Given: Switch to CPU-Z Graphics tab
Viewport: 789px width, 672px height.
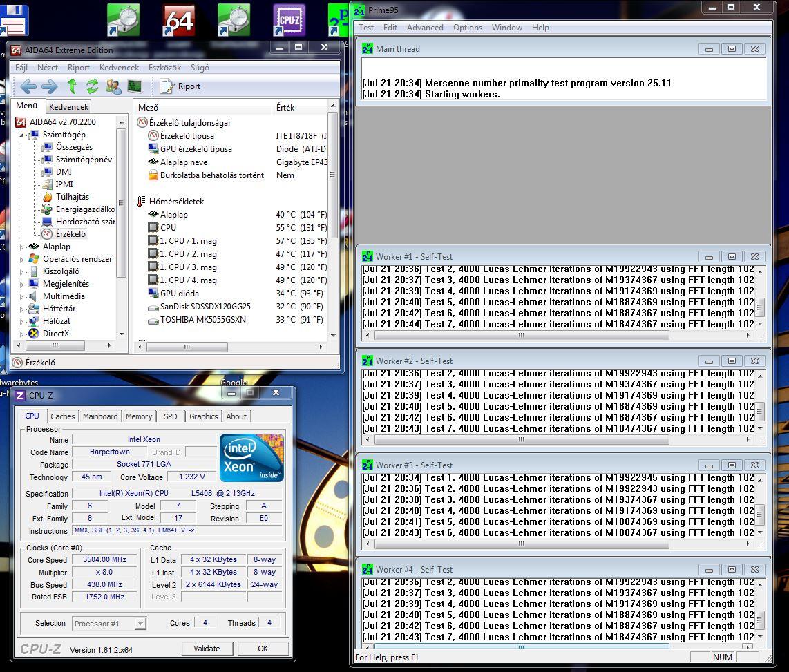Looking at the screenshot, I should (204, 416).
